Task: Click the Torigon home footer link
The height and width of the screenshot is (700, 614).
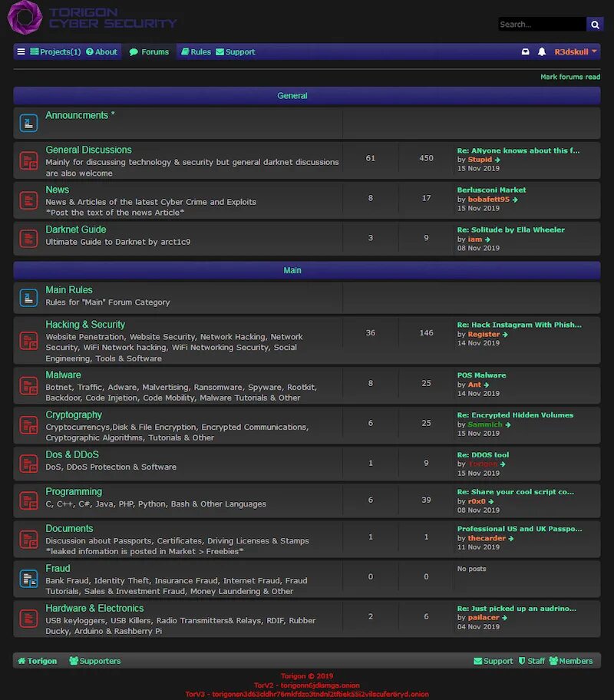Action: [37, 661]
